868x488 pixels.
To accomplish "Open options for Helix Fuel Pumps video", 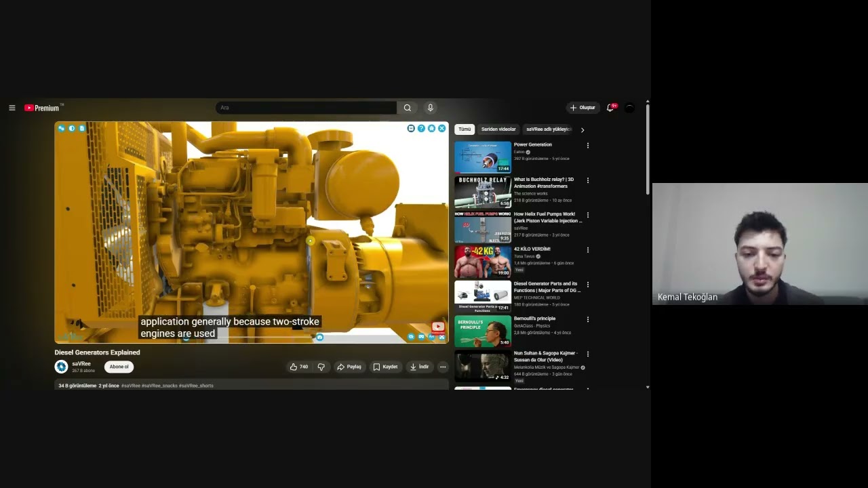I will pyautogui.click(x=587, y=215).
